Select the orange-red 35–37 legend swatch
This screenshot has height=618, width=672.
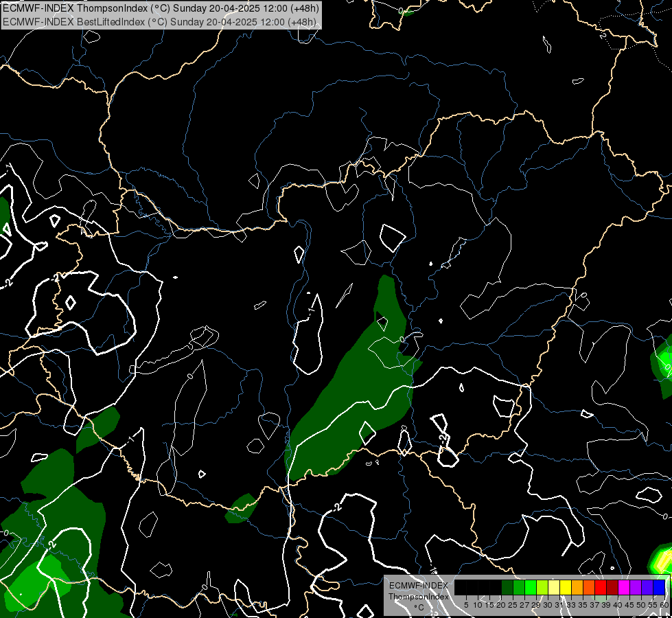point(589,587)
